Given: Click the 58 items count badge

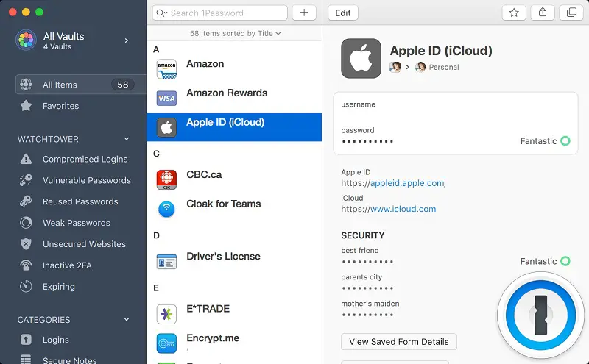Looking at the screenshot, I should pos(122,85).
